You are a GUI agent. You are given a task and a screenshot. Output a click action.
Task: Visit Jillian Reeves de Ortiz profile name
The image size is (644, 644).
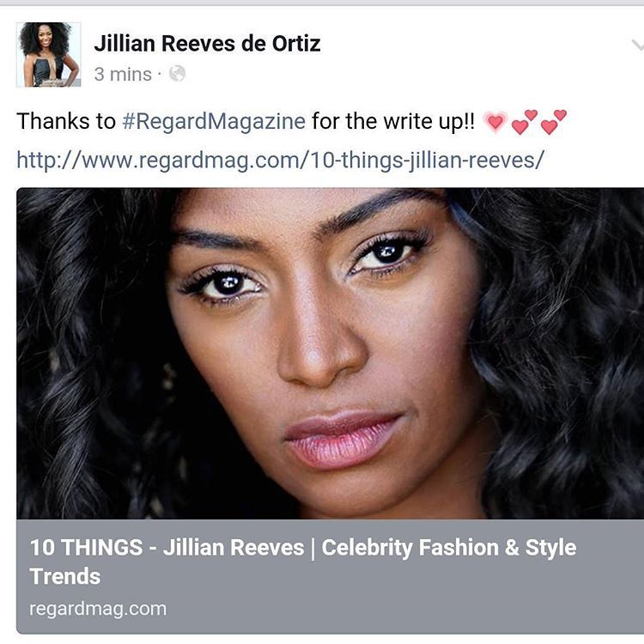click(207, 43)
